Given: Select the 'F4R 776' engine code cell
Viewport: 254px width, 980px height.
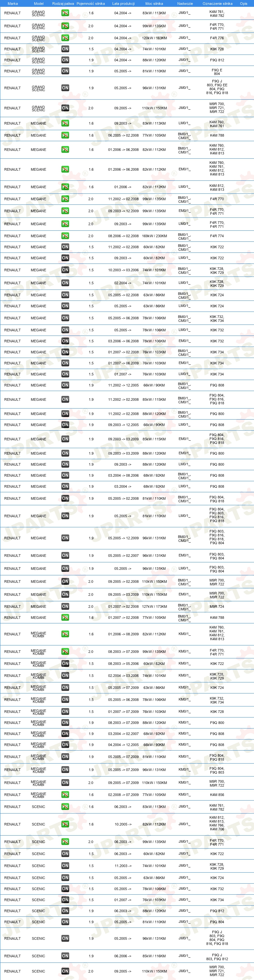Looking at the screenshot, I should (x=217, y=38).
